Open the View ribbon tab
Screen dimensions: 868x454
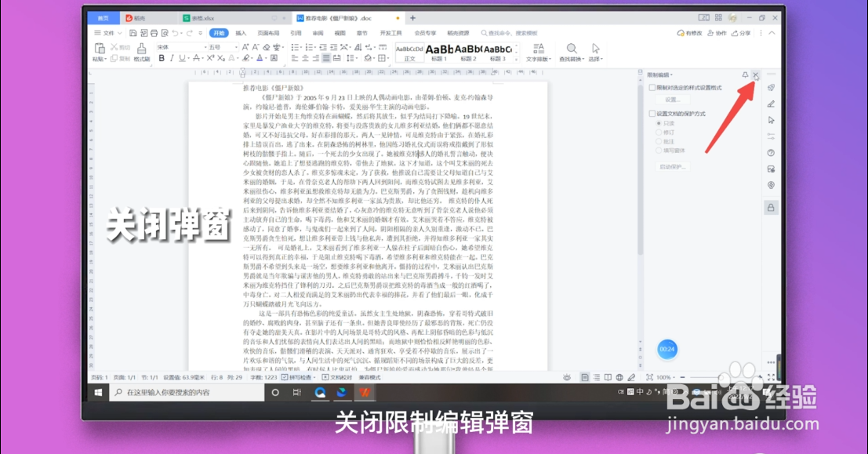pyautogui.click(x=340, y=33)
